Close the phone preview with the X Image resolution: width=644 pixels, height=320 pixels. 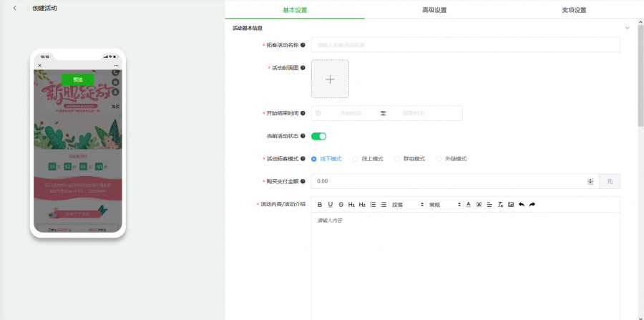pyautogui.click(x=40, y=66)
